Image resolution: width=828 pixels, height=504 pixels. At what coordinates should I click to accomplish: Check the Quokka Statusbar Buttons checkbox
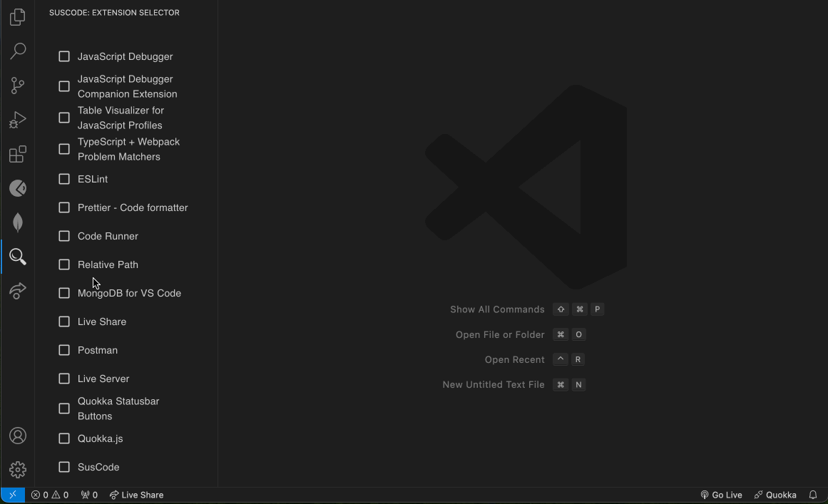64,408
